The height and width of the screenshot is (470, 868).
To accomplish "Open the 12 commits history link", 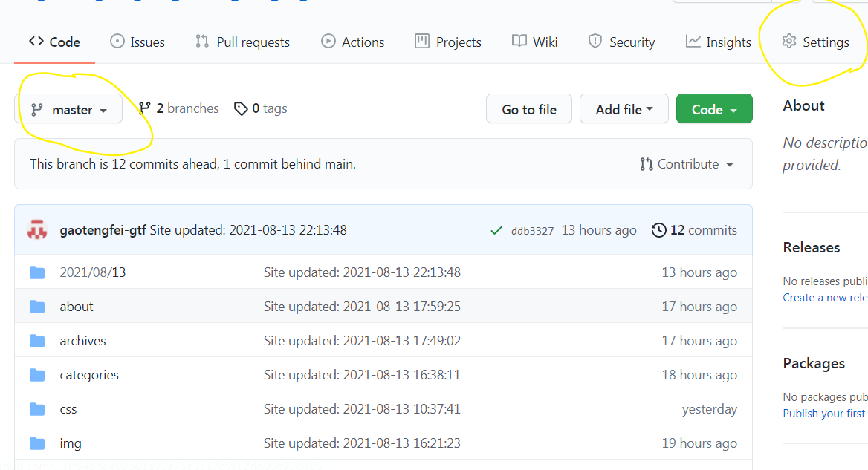I will tap(694, 230).
